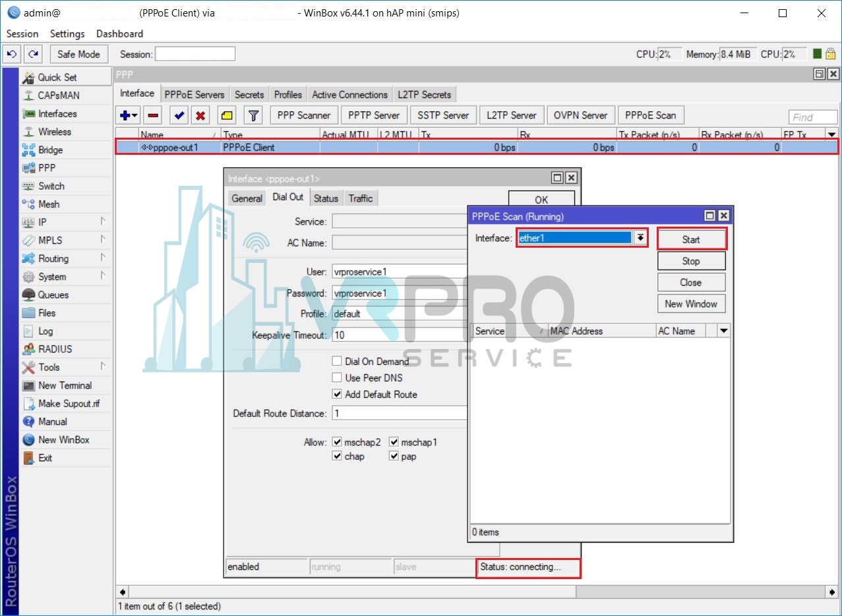Click the yellow comment note icon

tap(227, 115)
